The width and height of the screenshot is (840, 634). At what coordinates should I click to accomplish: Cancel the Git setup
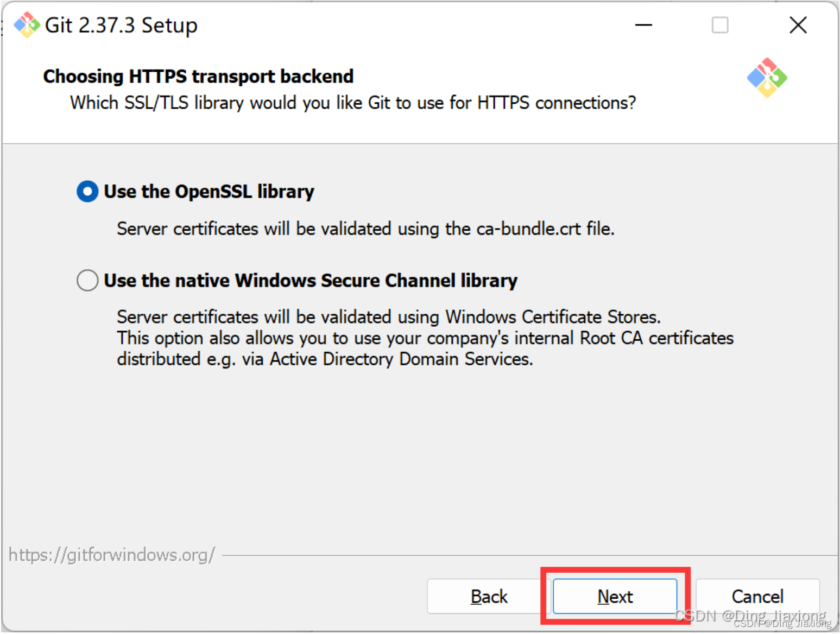coord(757,597)
